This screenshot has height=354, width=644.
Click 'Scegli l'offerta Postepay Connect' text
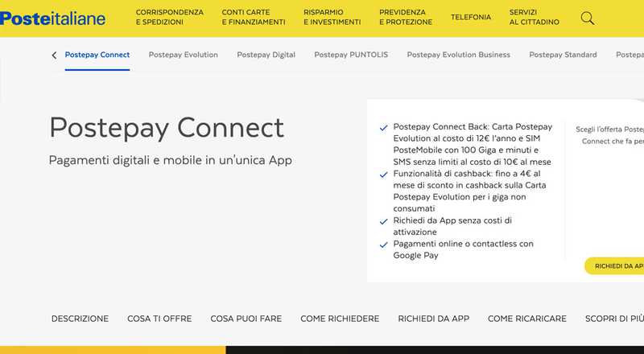(x=610, y=135)
